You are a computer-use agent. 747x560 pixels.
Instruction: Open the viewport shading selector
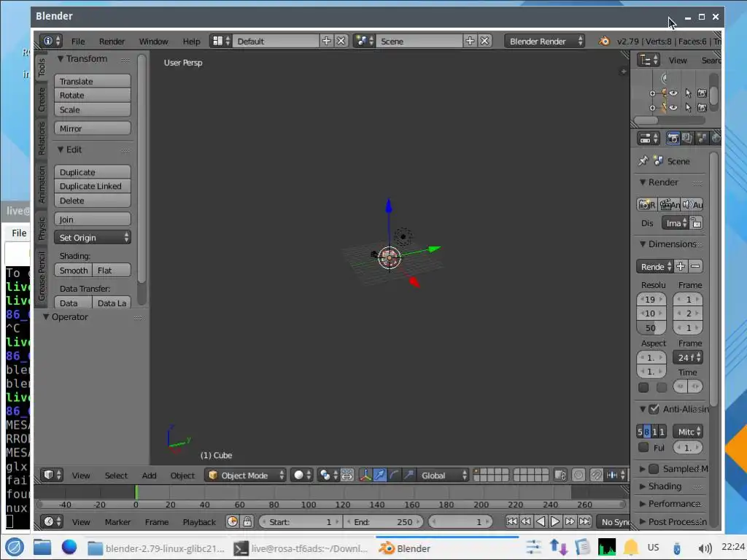pos(302,475)
